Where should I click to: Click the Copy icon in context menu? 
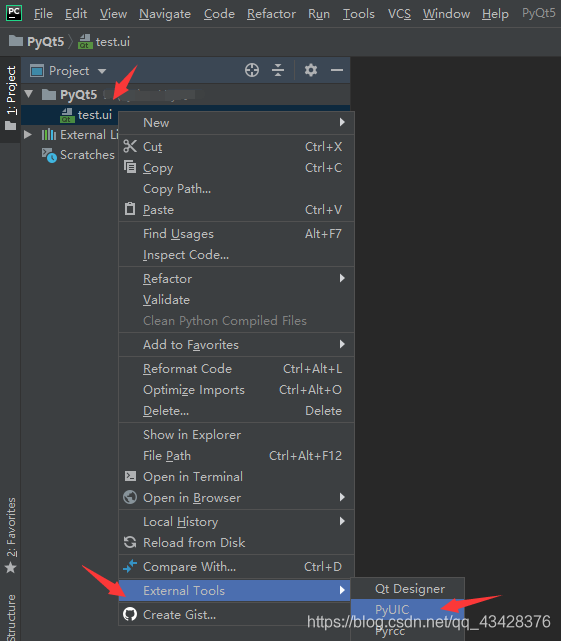(130, 167)
